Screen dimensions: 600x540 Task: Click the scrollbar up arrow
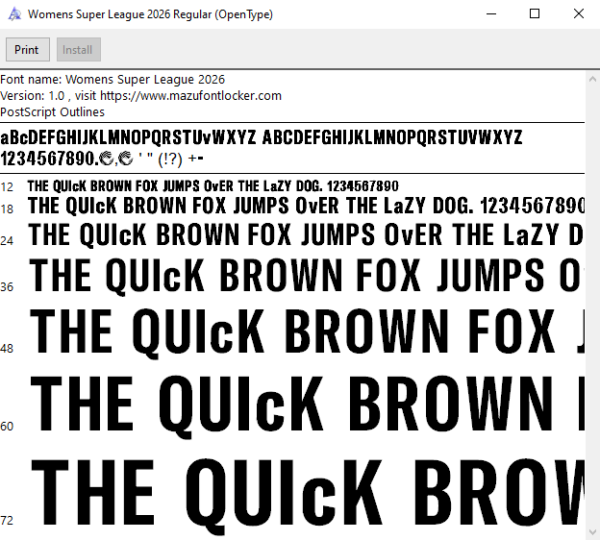tap(592, 79)
